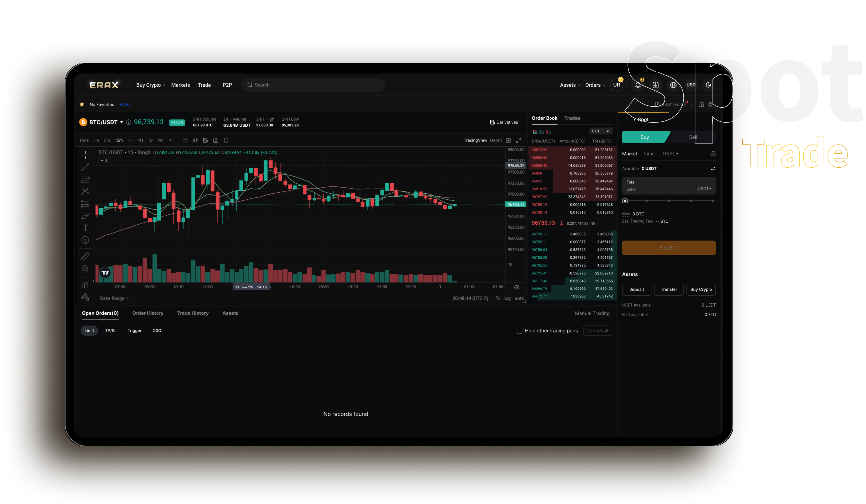This screenshot has width=866, height=504.
Task: Open spot trade settings gear
Action: coord(710,104)
